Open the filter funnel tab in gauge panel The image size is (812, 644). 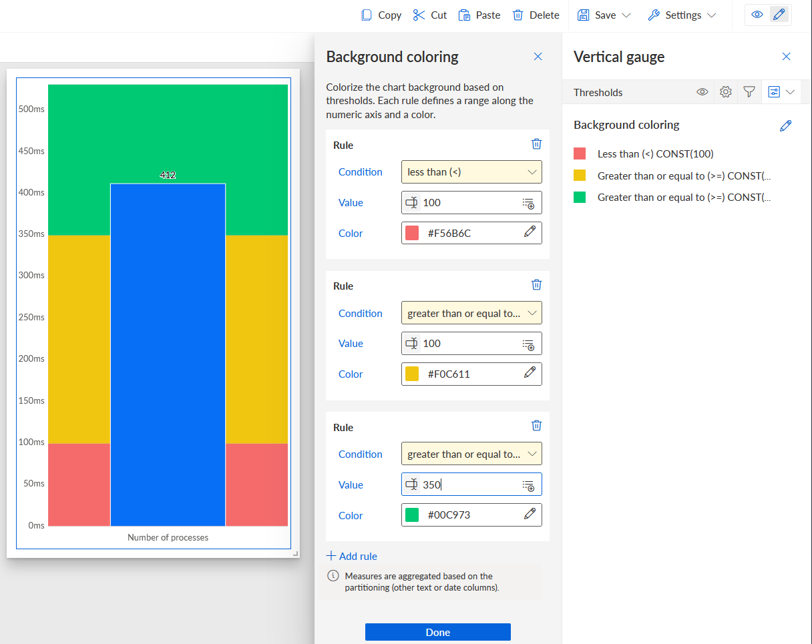pyautogui.click(x=749, y=92)
